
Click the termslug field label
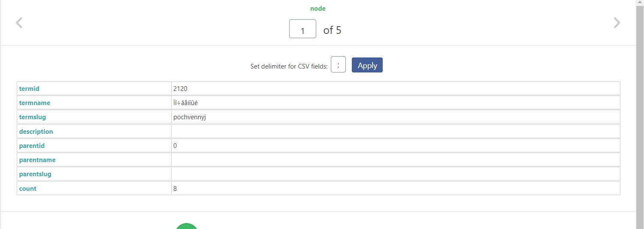pos(33,117)
